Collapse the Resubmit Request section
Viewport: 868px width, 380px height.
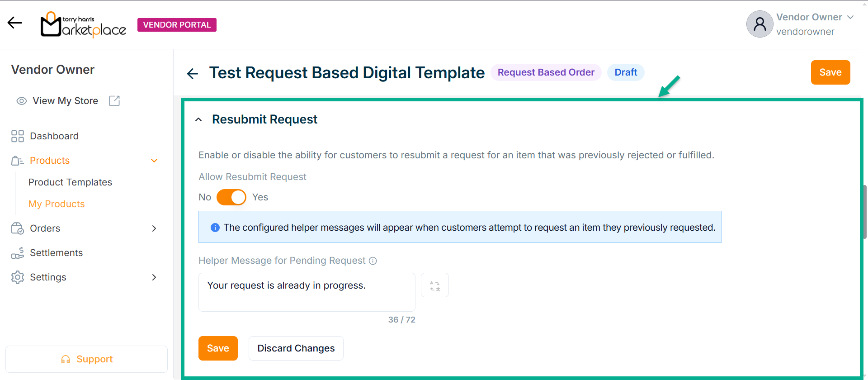198,120
